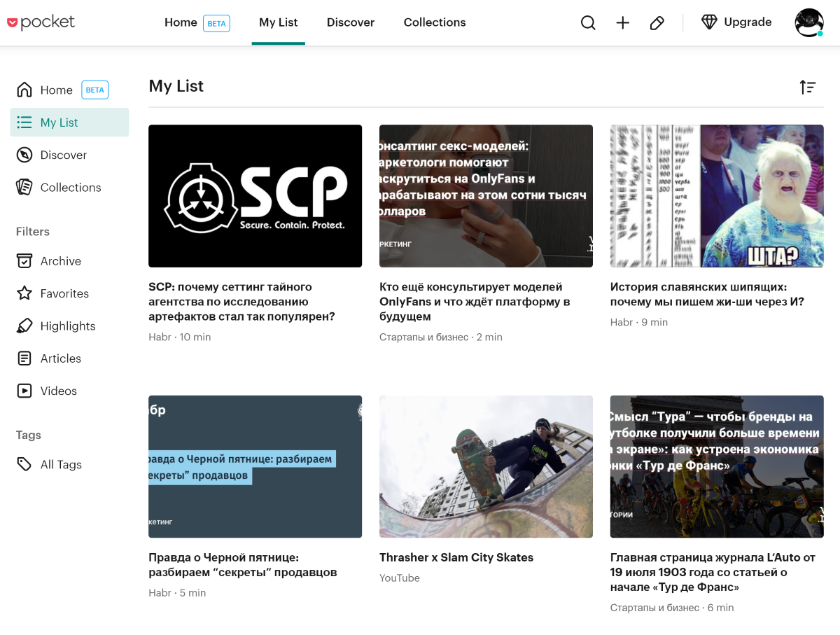The height and width of the screenshot is (635, 840).
Task: Open the sort order icon
Action: [x=808, y=87]
